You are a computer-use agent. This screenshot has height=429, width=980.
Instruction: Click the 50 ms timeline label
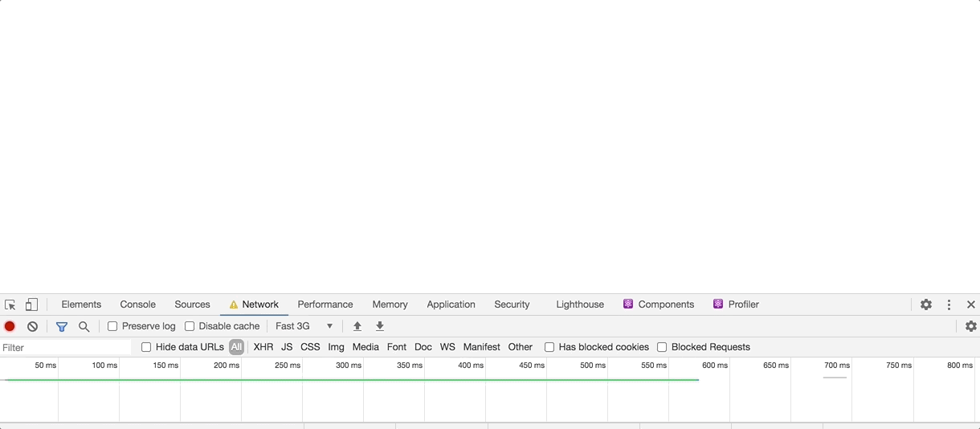(x=46, y=366)
